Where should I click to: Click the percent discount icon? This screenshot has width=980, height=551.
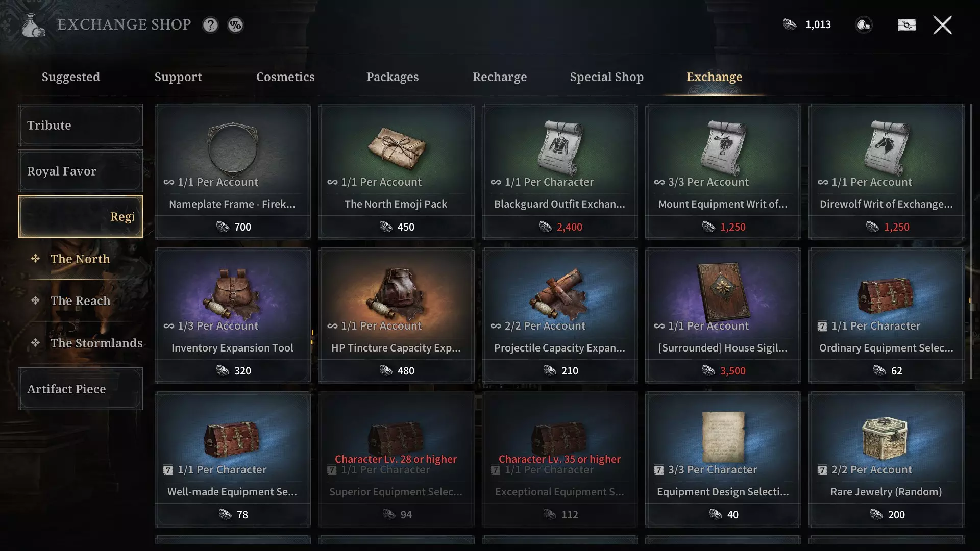(235, 25)
